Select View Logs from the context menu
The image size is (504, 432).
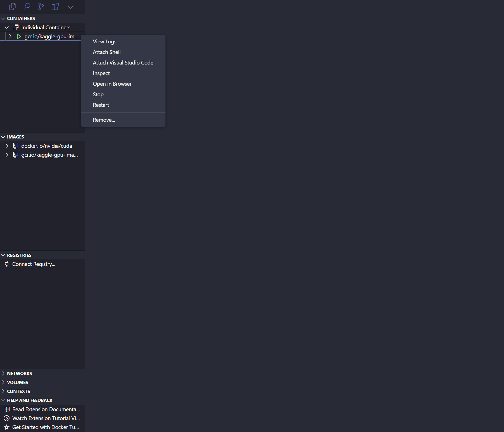104,41
